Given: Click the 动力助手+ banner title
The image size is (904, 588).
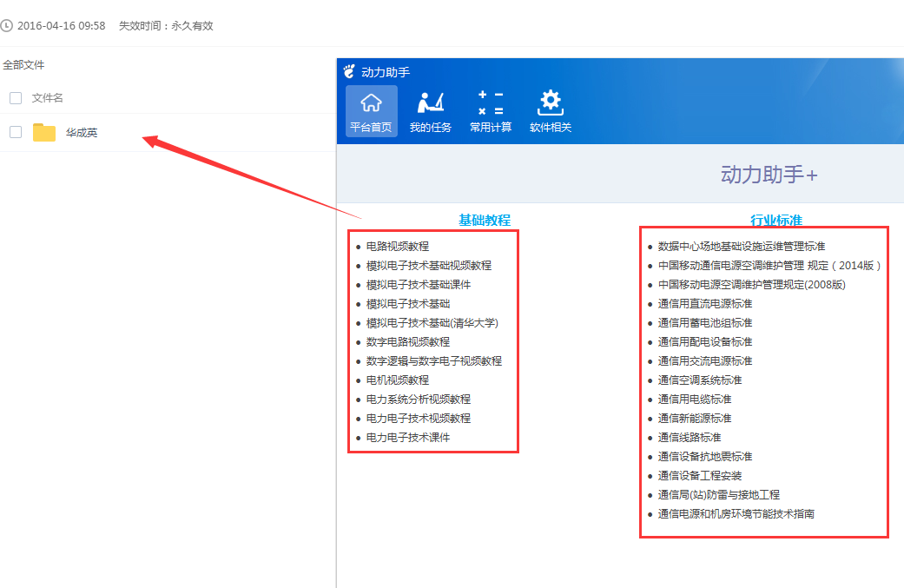Looking at the screenshot, I should click(769, 174).
